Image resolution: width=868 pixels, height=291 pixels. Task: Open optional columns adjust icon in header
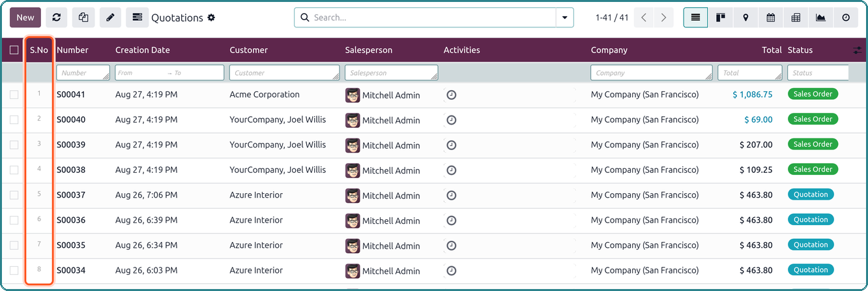point(857,50)
